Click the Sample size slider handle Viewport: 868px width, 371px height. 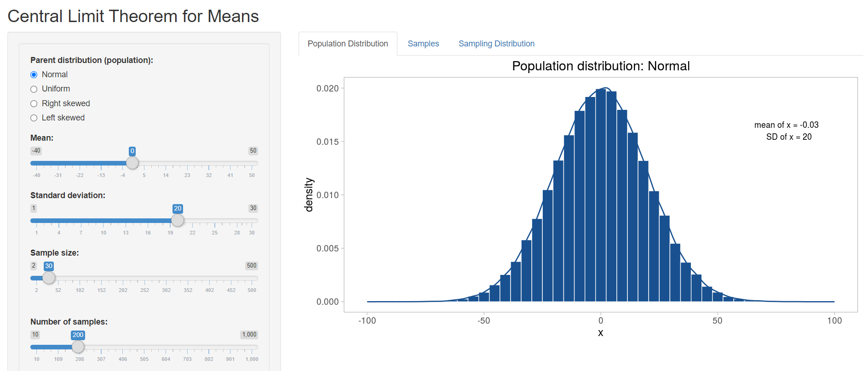pyautogui.click(x=49, y=278)
